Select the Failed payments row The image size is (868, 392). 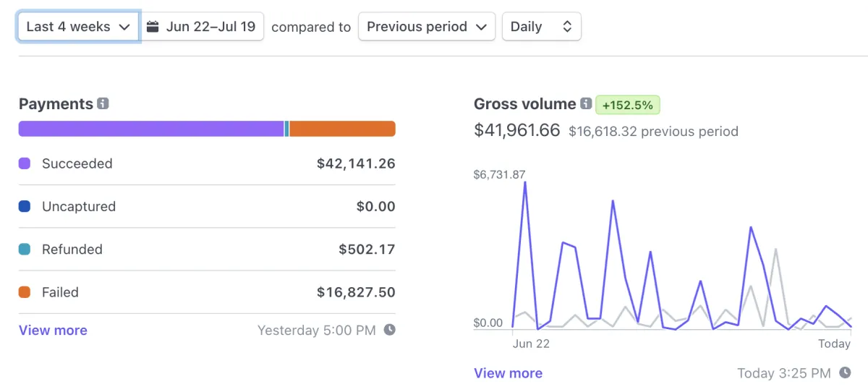(x=207, y=292)
